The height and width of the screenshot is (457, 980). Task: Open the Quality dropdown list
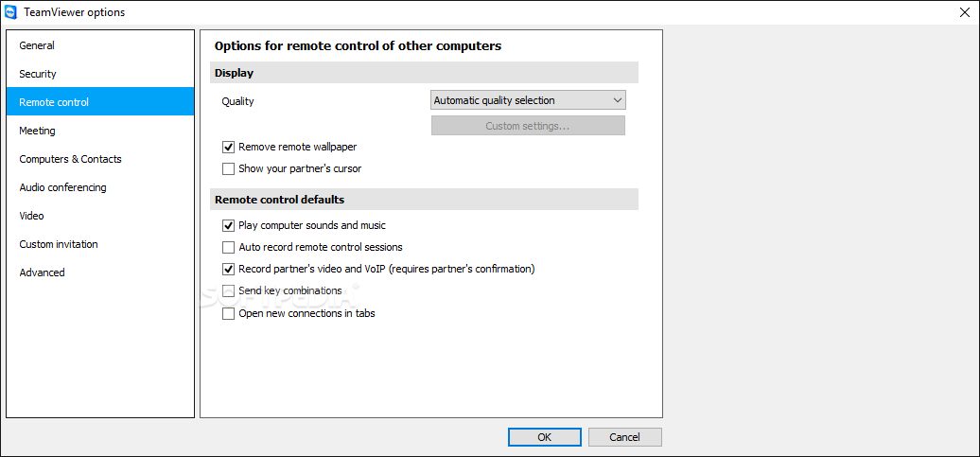tap(528, 100)
